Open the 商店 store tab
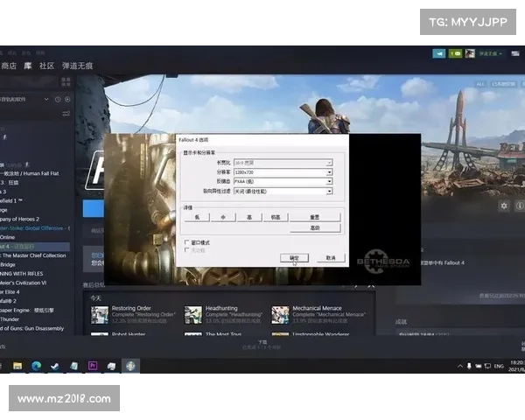Screen dimensions: 525x420 coord(9,66)
